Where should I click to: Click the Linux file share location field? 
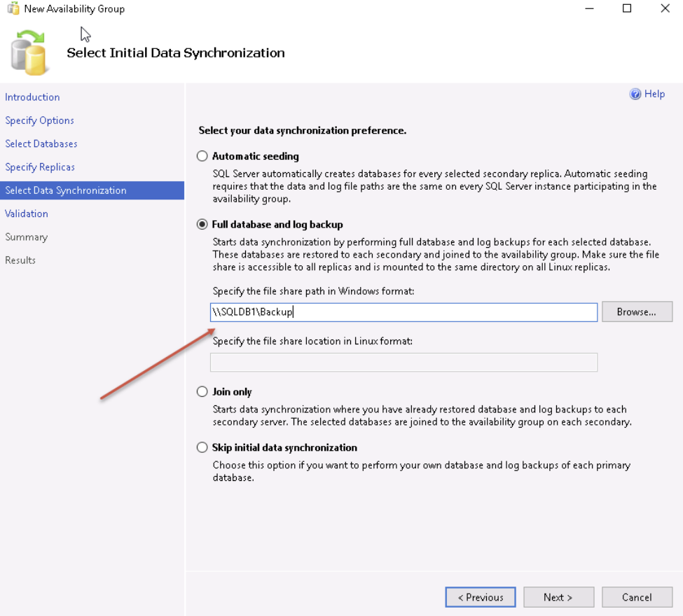click(x=403, y=362)
